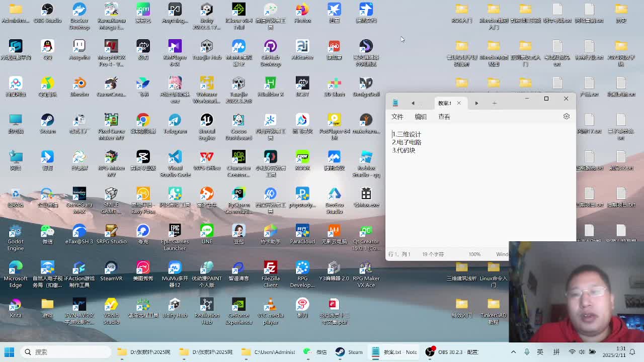Screen dimensions: 644x362
Task: Select the RPG Maker VX Ace icon
Action: coord(366,274)
